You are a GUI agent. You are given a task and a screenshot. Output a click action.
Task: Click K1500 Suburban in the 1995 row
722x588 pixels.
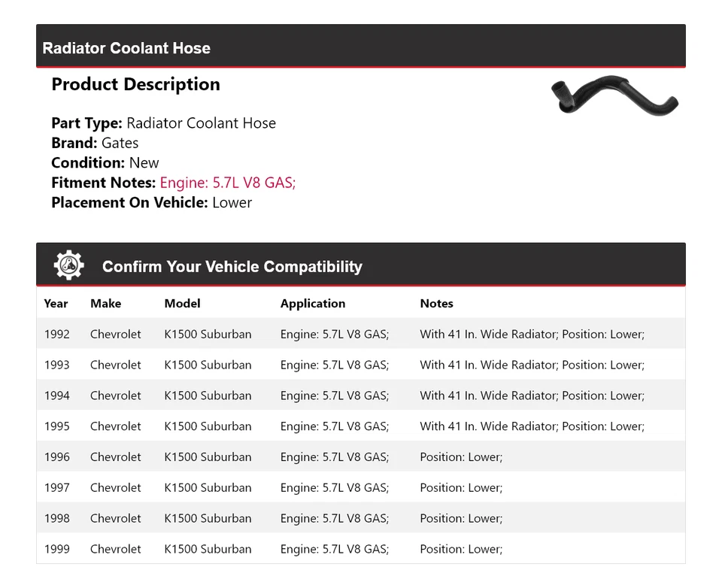[x=208, y=426]
